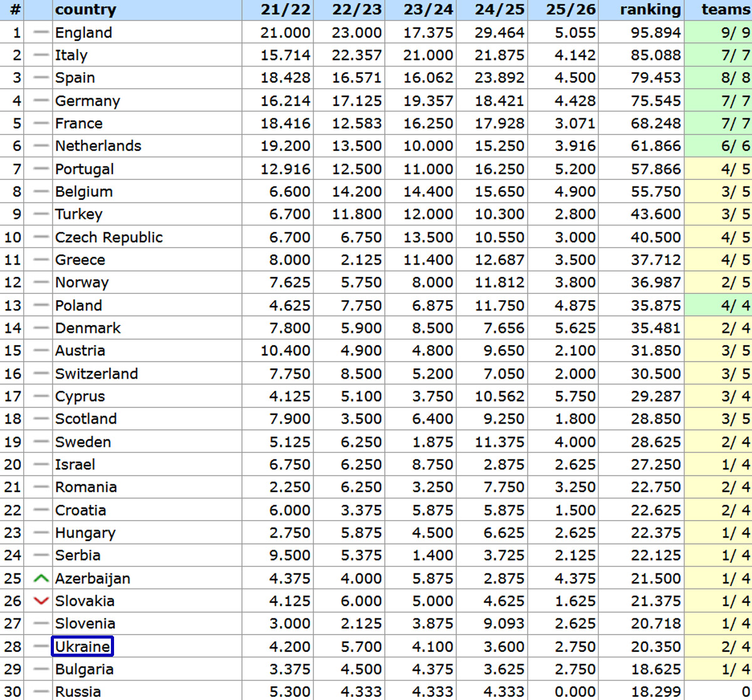This screenshot has width=752, height=700.
Task: Open the Ukraine country link
Action: 82,647
